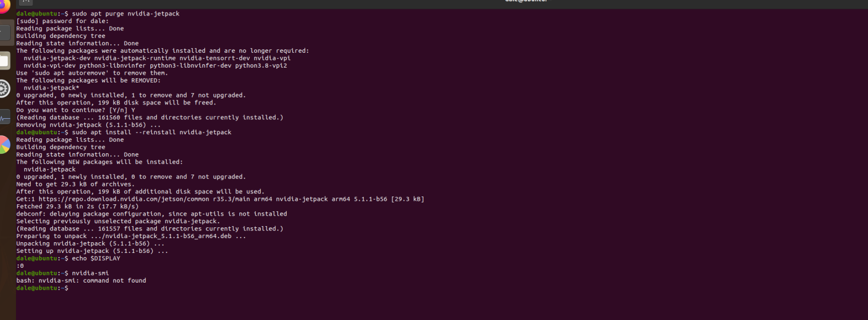Click the Terminal icon in the dock
The image size is (868, 320).
[5, 31]
